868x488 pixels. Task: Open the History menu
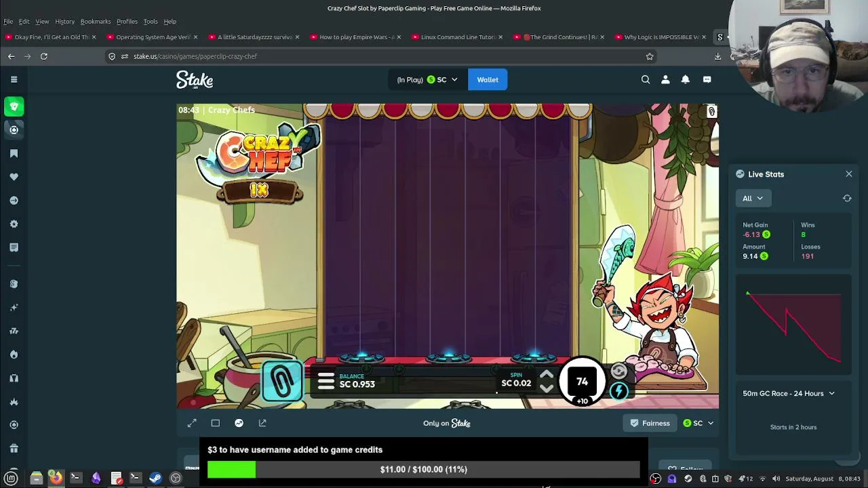tap(64, 22)
